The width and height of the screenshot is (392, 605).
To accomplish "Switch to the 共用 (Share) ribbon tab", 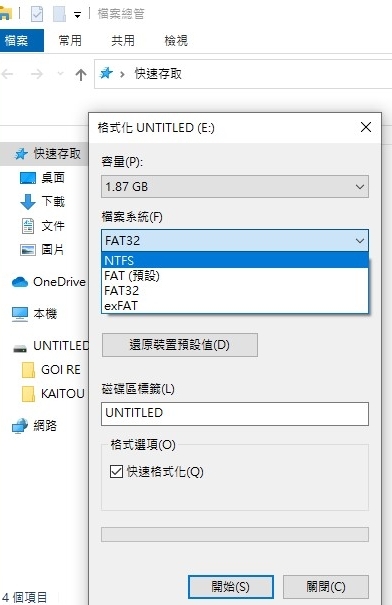I will [123, 41].
